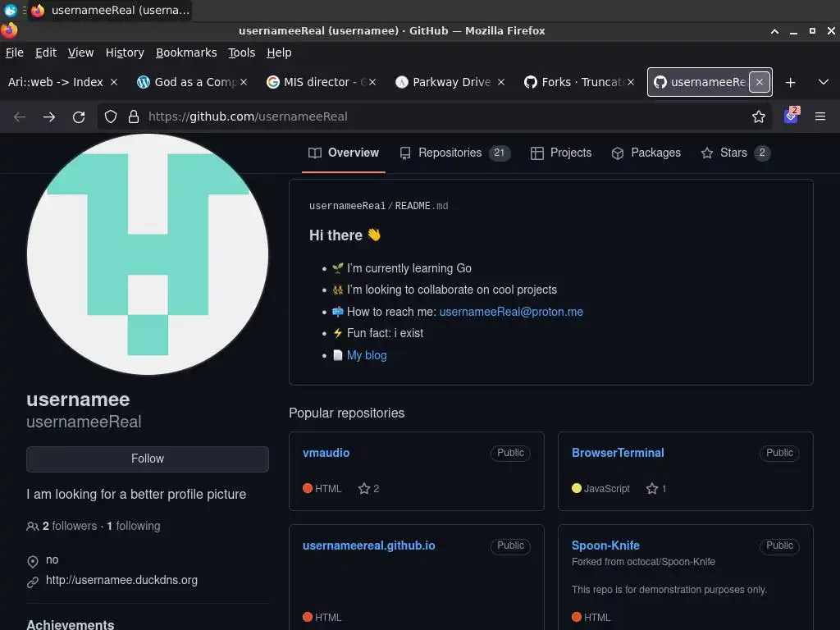Click the Firefox icon in the taskbar
Screen dimensions: 840x630
38,10
